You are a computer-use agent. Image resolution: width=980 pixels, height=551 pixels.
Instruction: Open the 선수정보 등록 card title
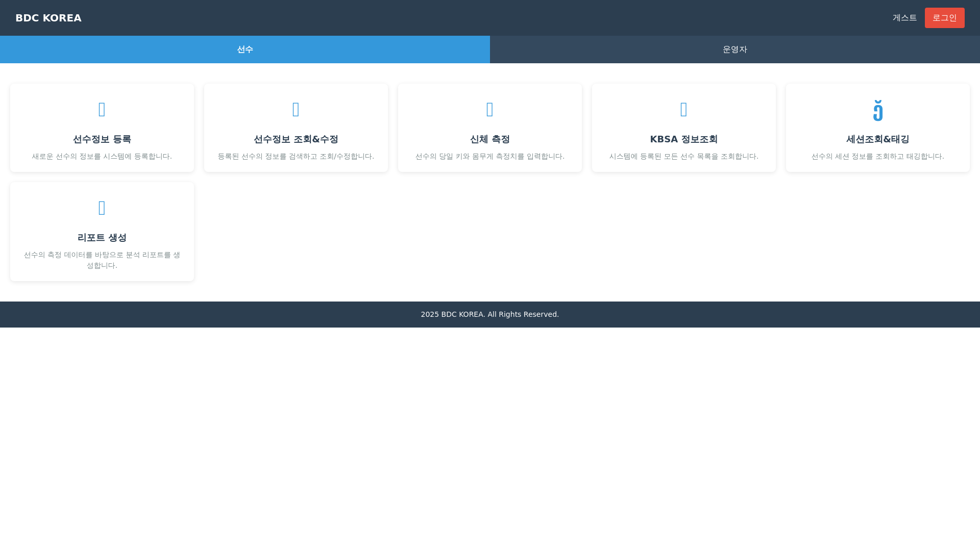(102, 139)
